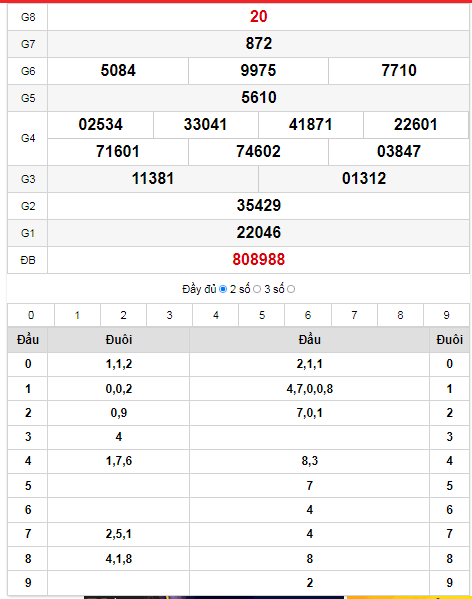Click digit filter tab 1
472x599 pixels.
coord(78,315)
